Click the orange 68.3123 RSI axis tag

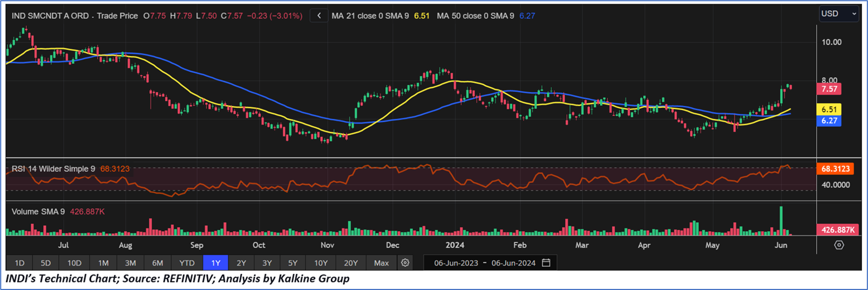(836, 169)
